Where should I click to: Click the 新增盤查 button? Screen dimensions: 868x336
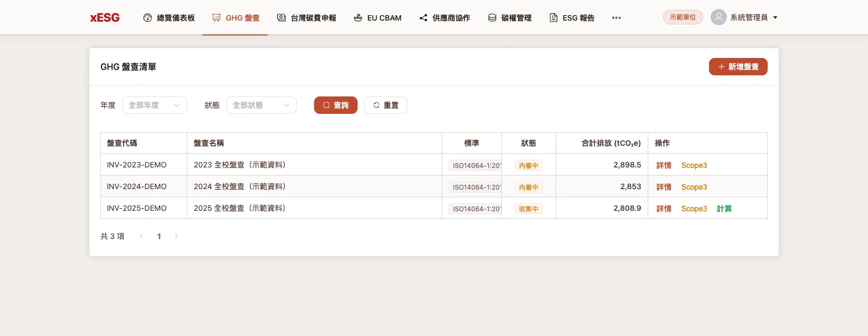pyautogui.click(x=738, y=67)
